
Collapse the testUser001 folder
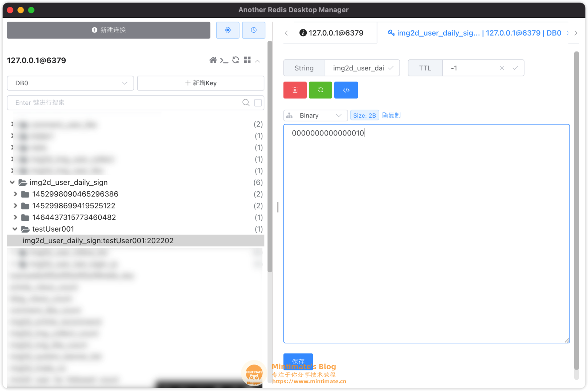15,229
